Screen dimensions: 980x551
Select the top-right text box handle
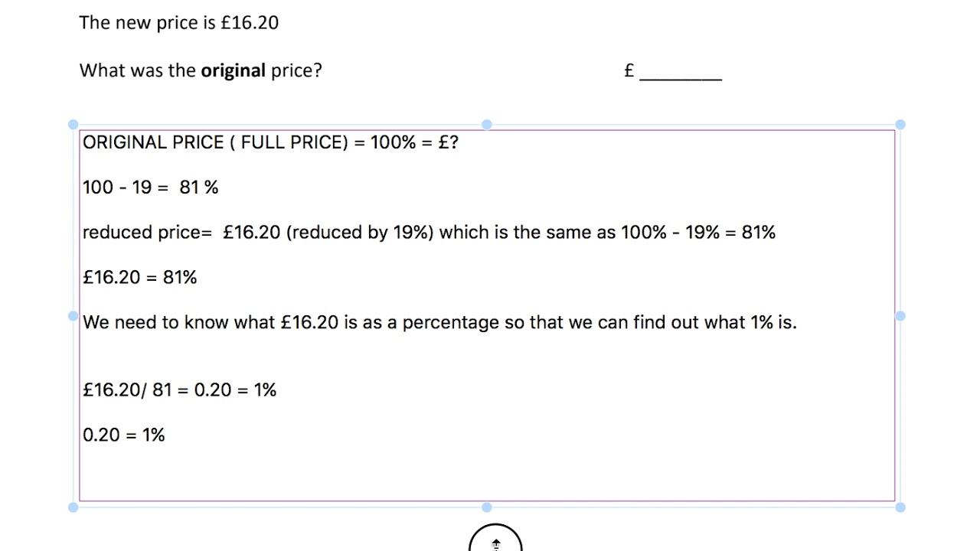click(900, 124)
